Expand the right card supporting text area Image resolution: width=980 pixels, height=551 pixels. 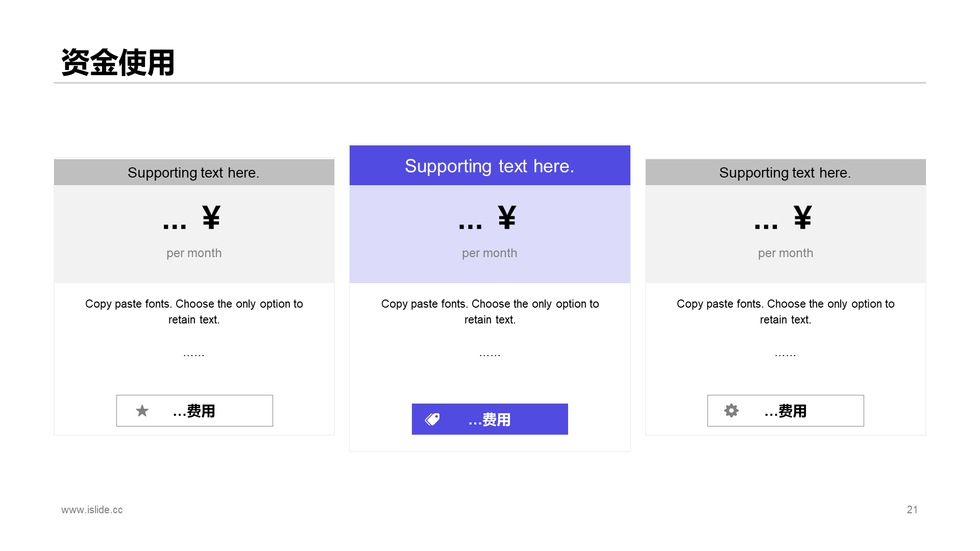(x=786, y=172)
